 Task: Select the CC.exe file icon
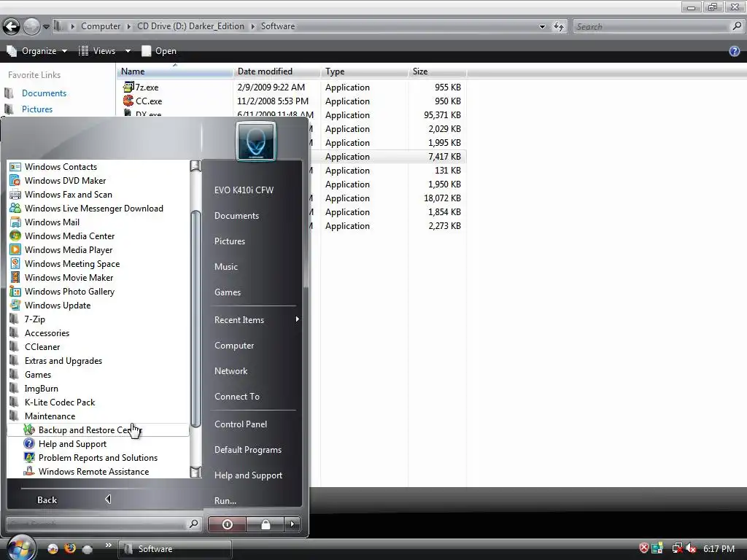128,101
